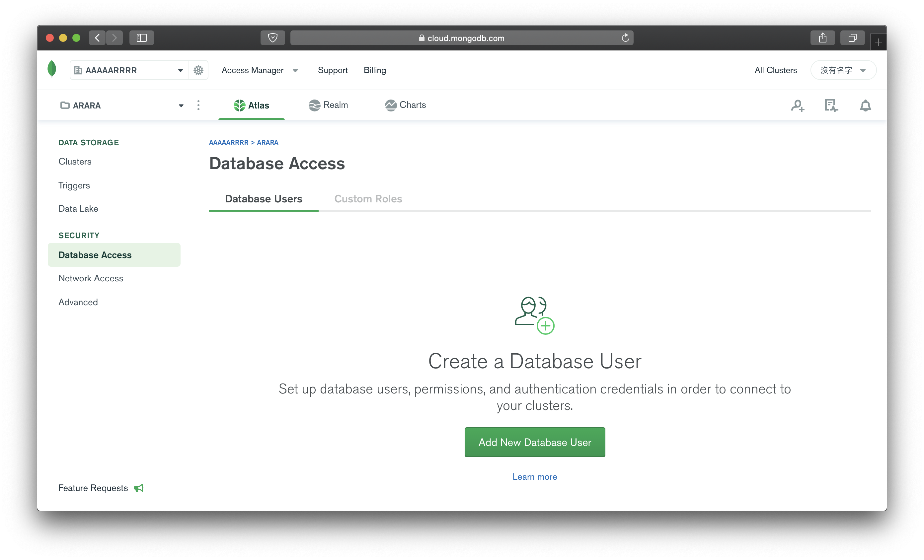
Task: Reload page using refresh icon
Action: pyautogui.click(x=625, y=38)
